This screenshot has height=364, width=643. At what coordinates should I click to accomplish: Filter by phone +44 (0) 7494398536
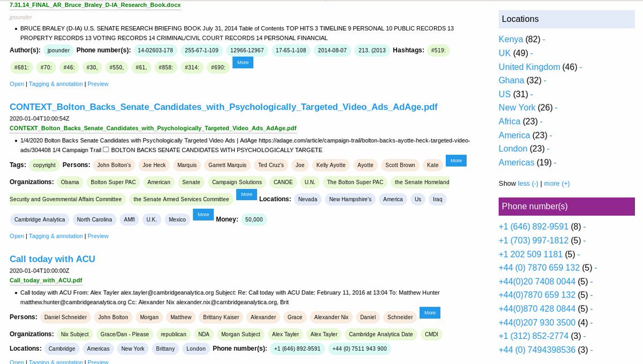537,350
